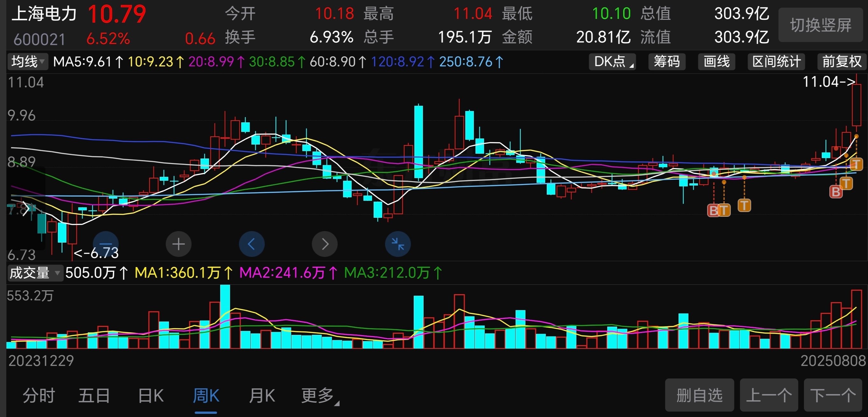Shift chart right with forward arrow
This screenshot has height=417, width=868.
pos(325,244)
